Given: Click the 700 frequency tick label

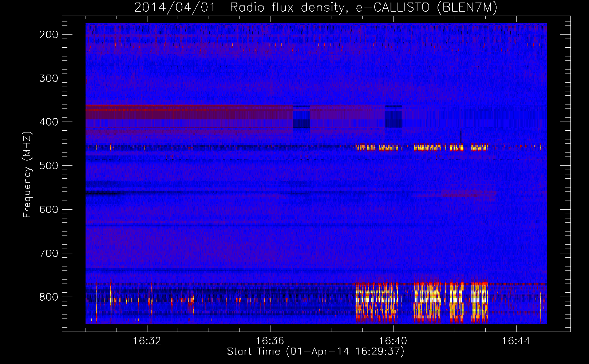Looking at the screenshot, I should tap(49, 253).
